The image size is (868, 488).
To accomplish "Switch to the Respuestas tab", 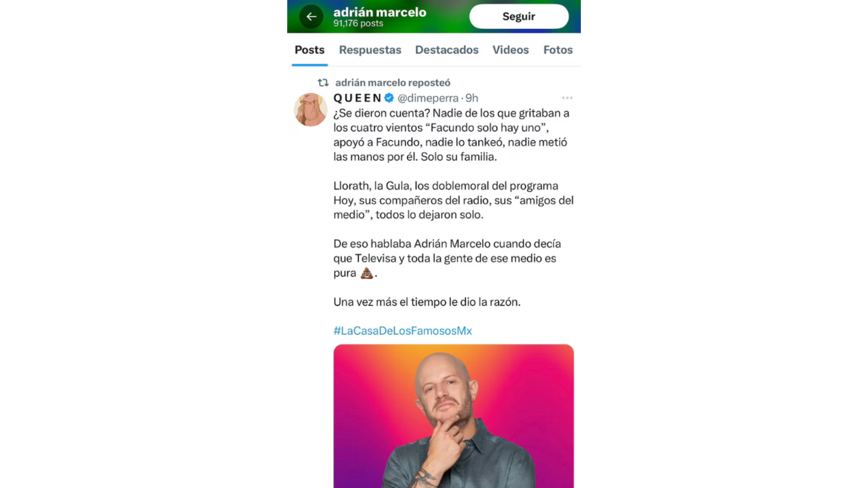I will pos(370,50).
